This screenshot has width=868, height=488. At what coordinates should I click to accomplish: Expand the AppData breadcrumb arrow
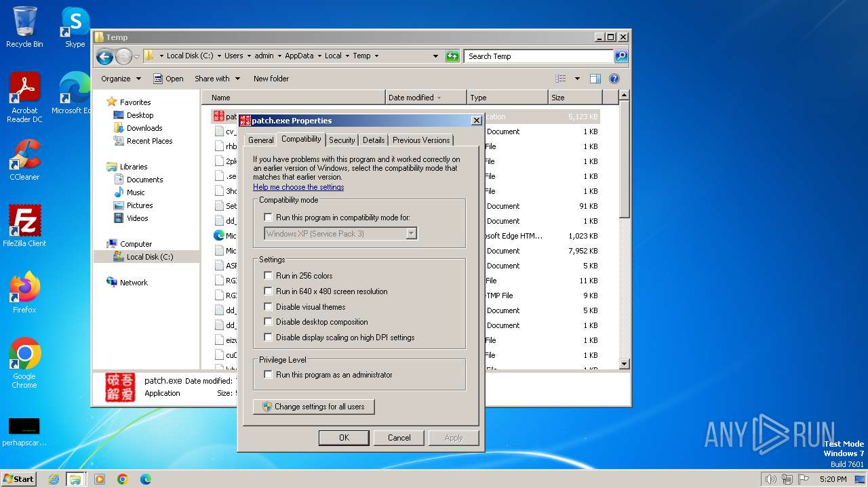coord(319,56)
